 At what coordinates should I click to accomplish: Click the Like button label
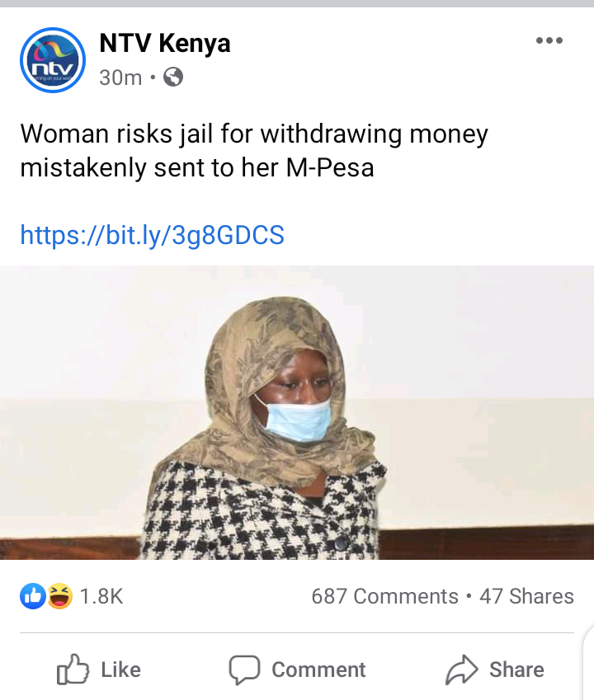coord(120,669)
